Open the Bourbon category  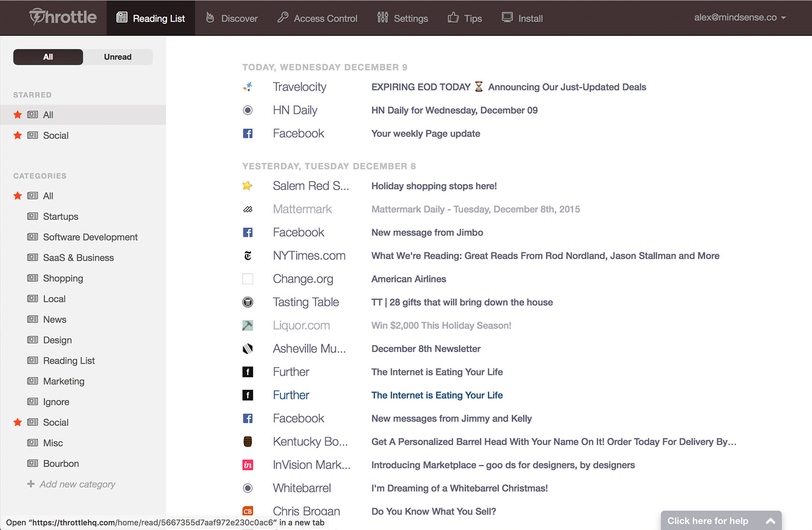61,463
